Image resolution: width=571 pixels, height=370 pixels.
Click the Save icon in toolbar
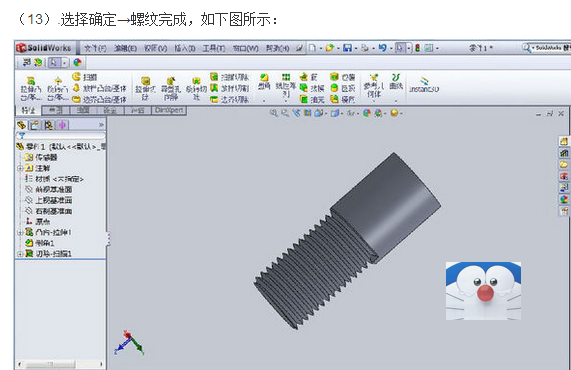tap(348, 48)
